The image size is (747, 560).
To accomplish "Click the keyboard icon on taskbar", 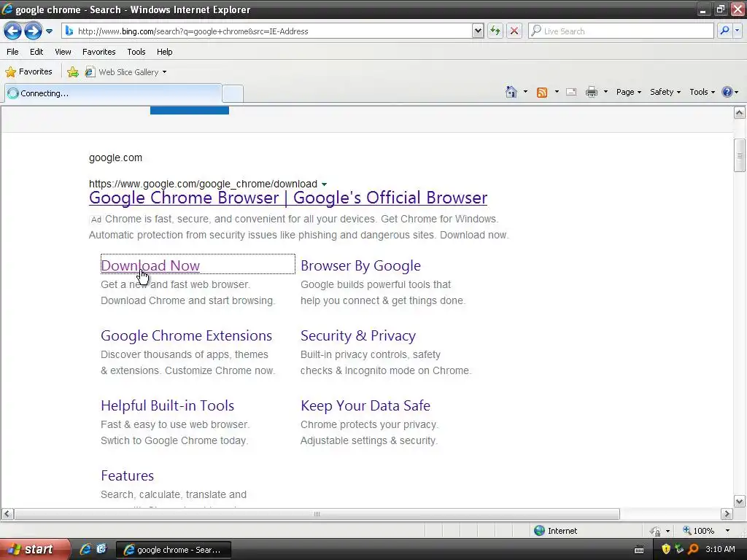I will click(639, 550).
